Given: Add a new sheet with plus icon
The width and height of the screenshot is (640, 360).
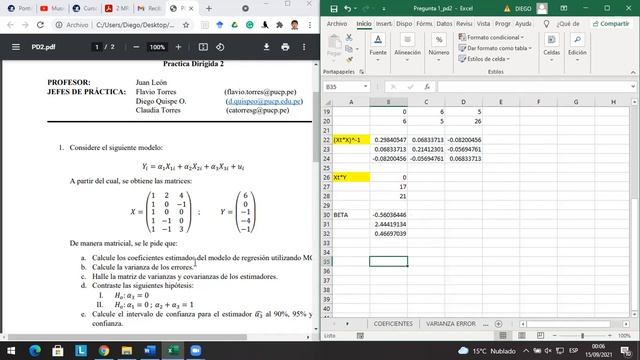Looking at the screenshot, I should [498, 324].
